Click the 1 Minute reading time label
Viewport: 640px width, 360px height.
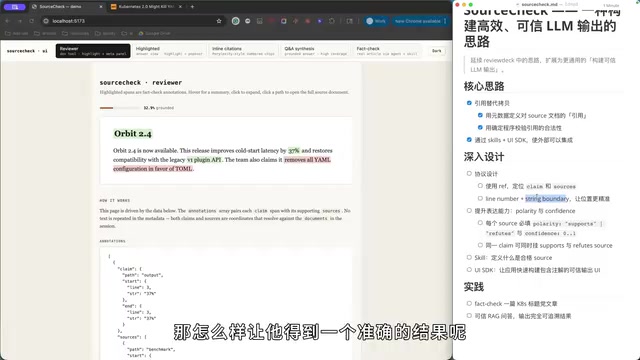tap(611, 5)
